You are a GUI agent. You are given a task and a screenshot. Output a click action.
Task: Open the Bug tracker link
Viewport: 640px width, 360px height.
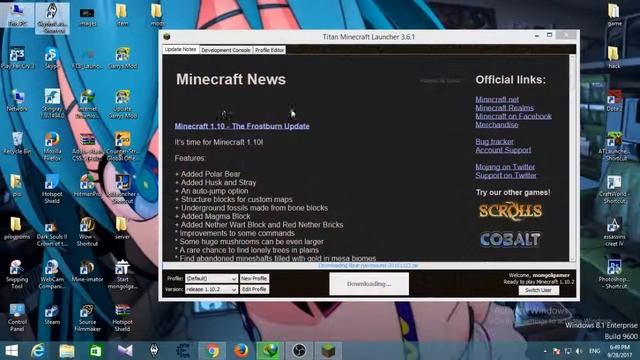(x=494, y=142)
